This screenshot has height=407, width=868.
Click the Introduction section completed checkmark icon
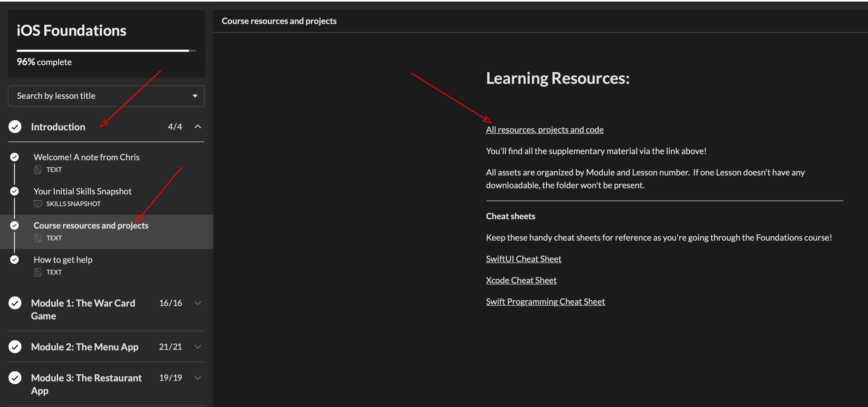(x=15, y=127)
